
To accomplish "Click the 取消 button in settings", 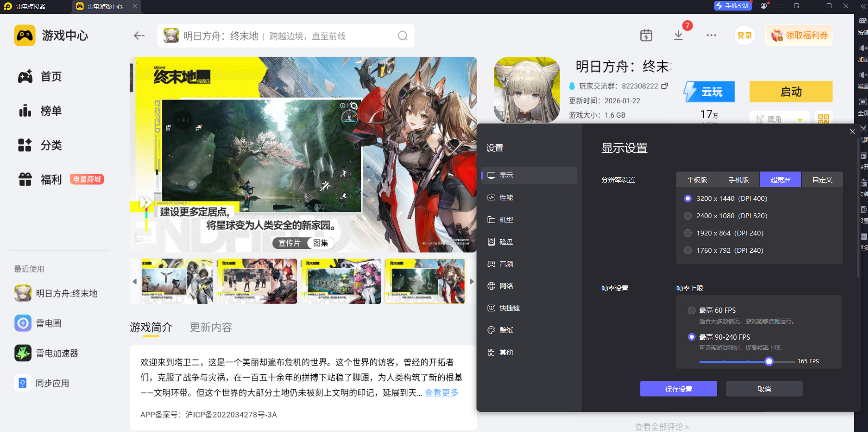I will [764, 389].
